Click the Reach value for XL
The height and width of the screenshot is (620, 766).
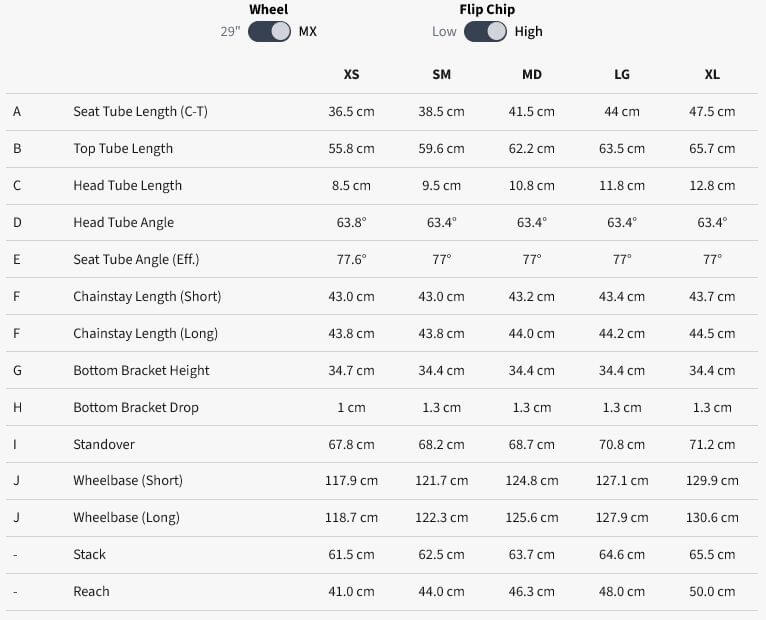(712, 591)
